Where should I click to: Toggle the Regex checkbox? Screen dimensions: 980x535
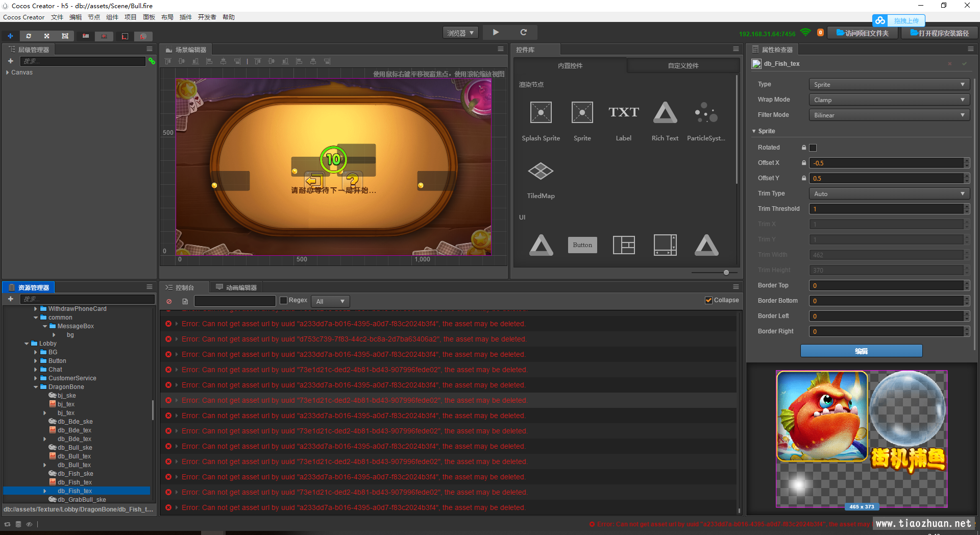pyautogui.click(x=284, y=301)
